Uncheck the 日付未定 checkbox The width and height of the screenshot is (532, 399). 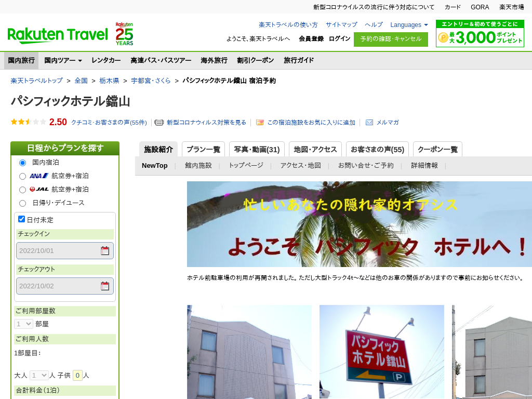pos(21,219)
